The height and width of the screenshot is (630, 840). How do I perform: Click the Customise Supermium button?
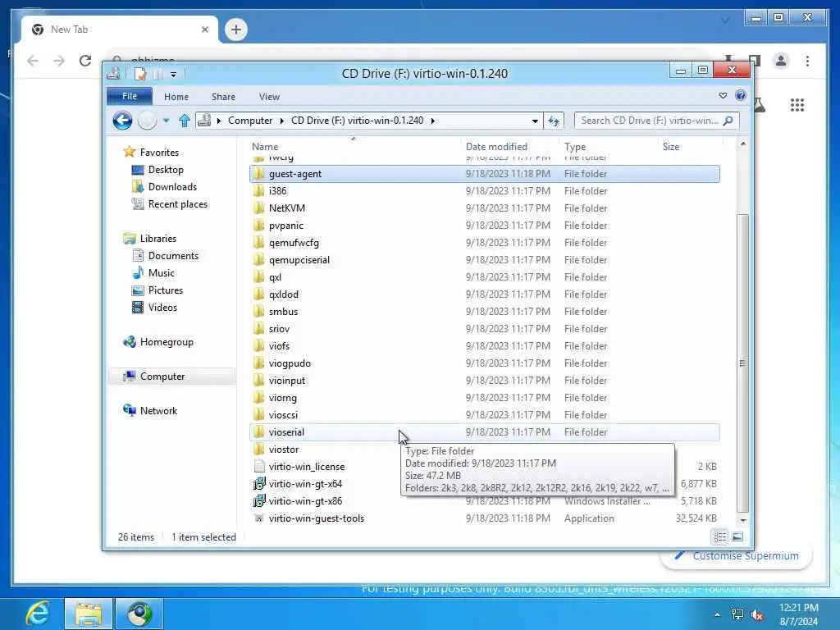tap(737, 556)
